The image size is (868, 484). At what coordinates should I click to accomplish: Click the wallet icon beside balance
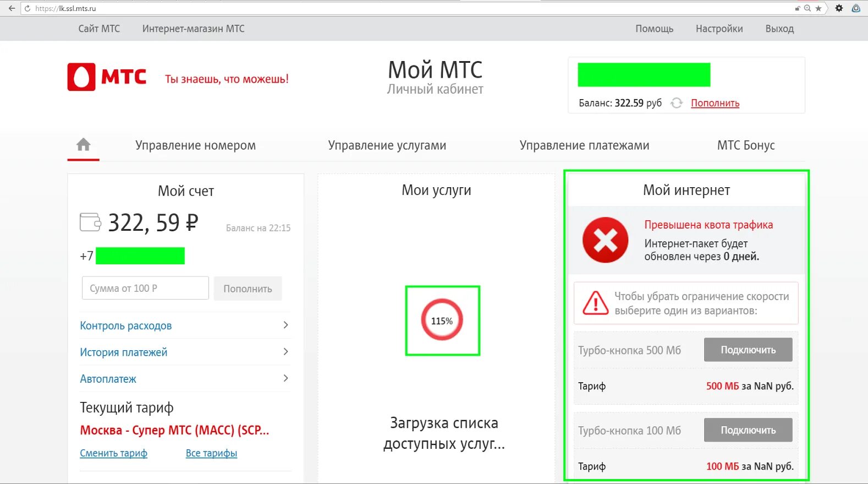[90, 222]
